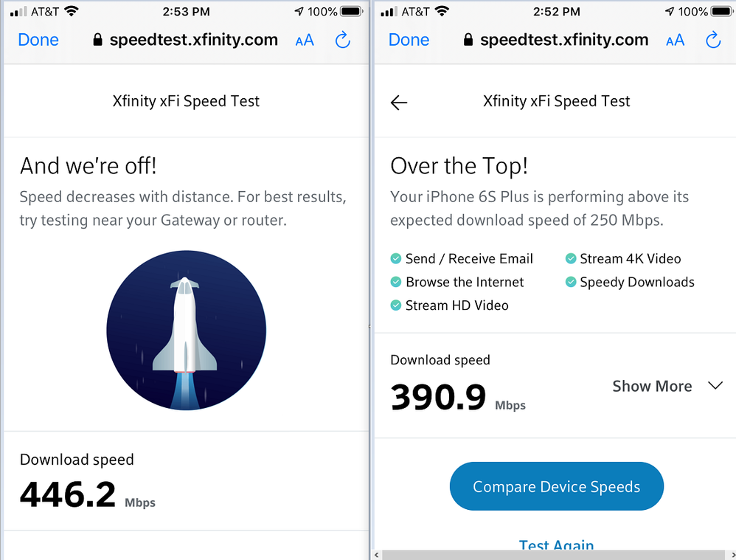The height and width of the screenshot is (560, 736).
Task: Click the Speedy Downloads check mark
Action: point(571,283)
